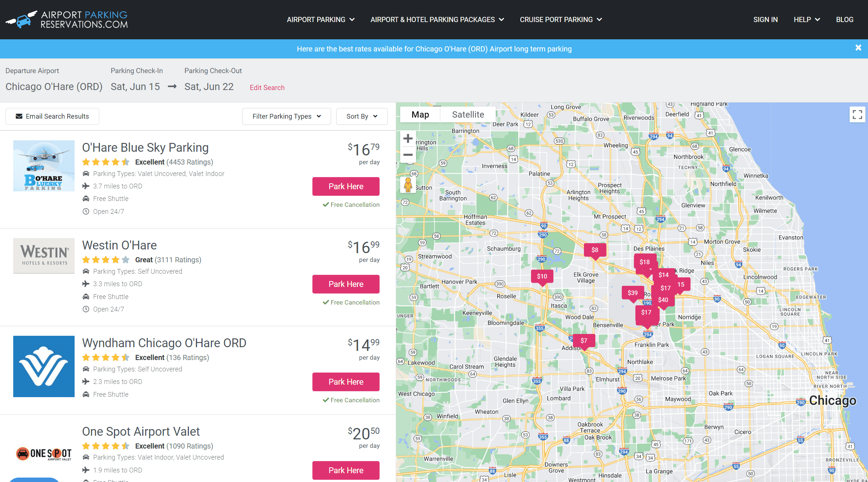The width and height of the screenshot is (868, 482).
Task: Zoom in on the map
Action: (x=408, y=138)
